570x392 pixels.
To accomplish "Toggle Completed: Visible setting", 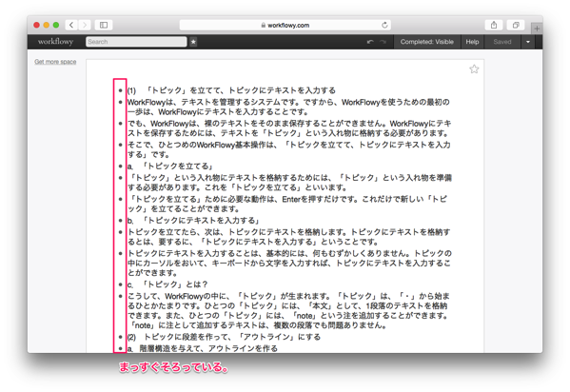I will pyautogui.click(x=426, y=42).
